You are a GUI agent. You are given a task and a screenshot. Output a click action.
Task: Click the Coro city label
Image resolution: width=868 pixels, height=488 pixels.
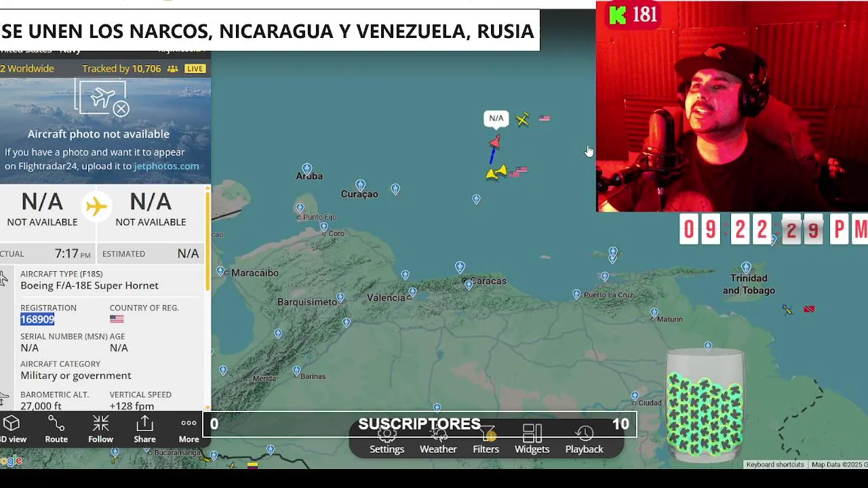336,233
